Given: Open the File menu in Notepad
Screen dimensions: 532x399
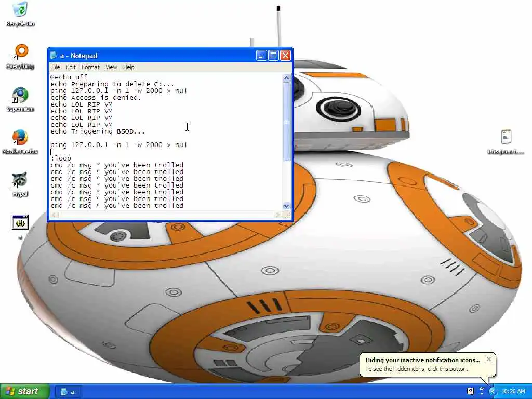Looking at the screenshot, I should [56, 67].
